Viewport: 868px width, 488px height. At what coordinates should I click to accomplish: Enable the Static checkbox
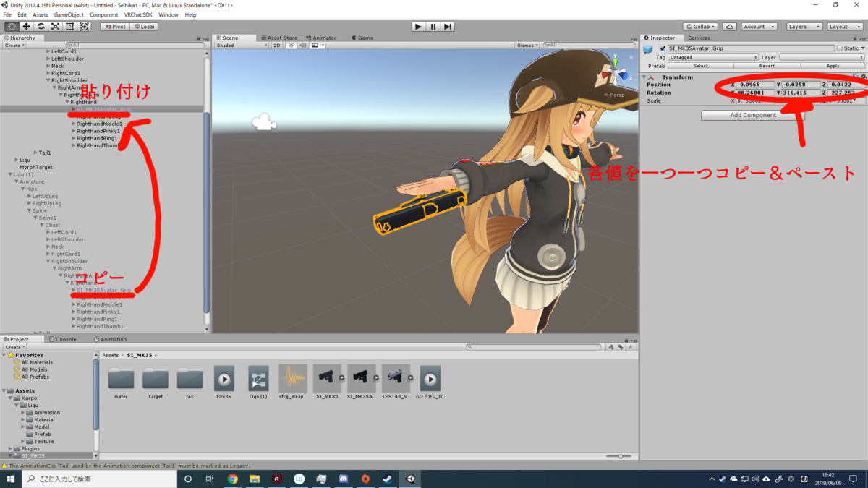tap(839, 48)
